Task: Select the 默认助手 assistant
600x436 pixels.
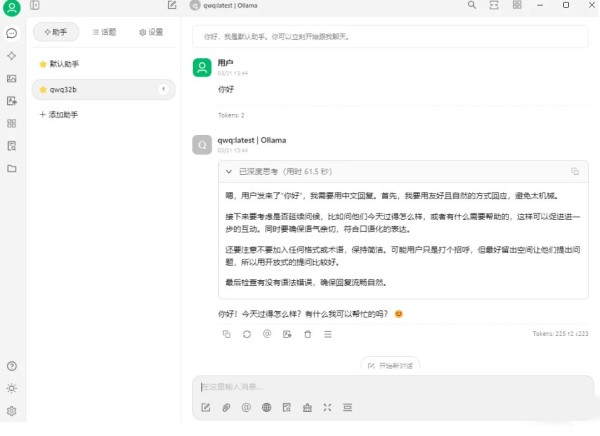Action: 103,64
